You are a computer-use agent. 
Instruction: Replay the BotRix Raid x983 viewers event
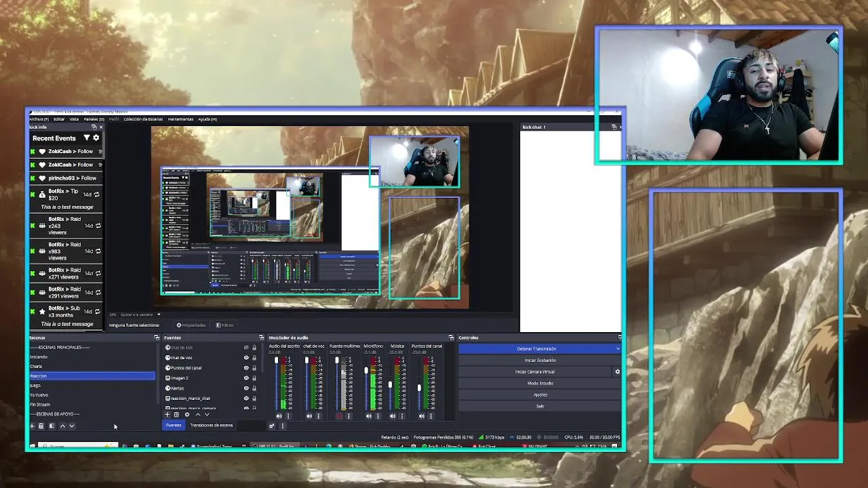coord(97,251)
